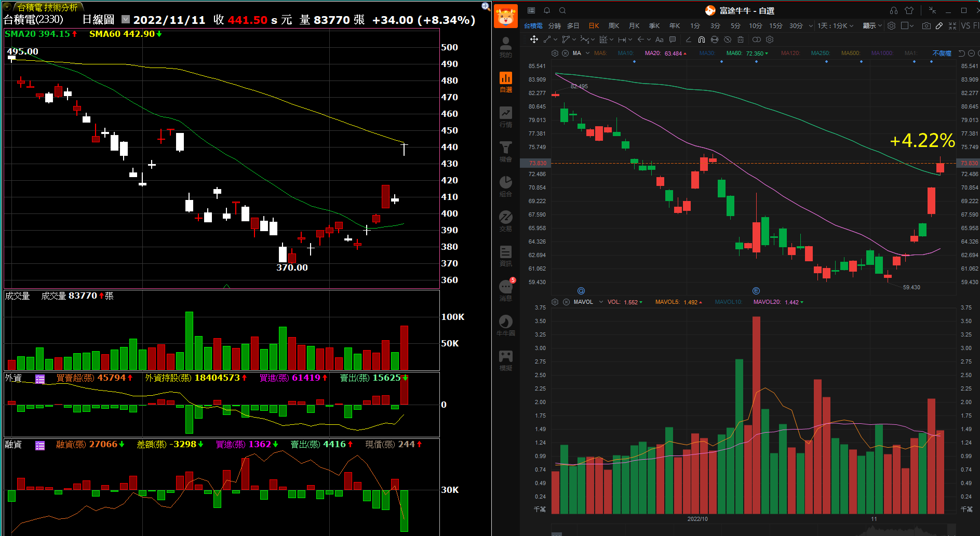Switch to 5分 chart tab

[735, 25]
